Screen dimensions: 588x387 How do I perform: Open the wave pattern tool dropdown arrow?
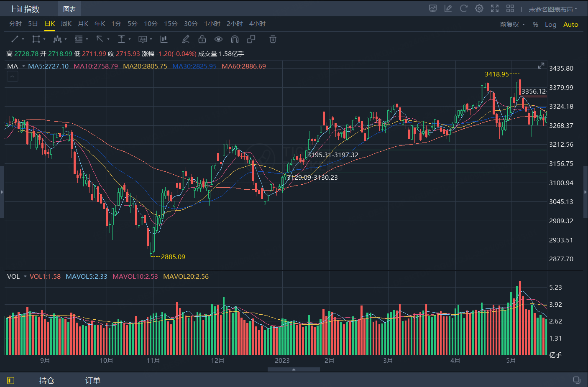tap(66, 39)
